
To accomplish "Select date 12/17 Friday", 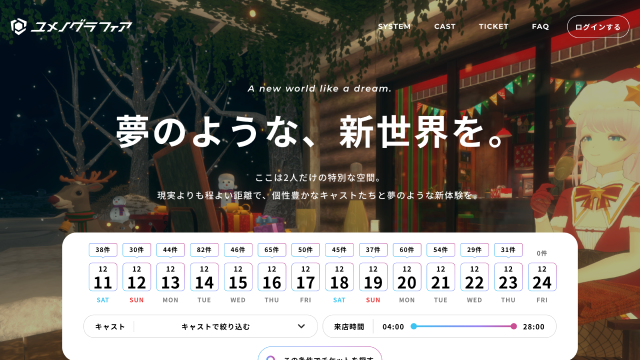I will coord(305,277).
